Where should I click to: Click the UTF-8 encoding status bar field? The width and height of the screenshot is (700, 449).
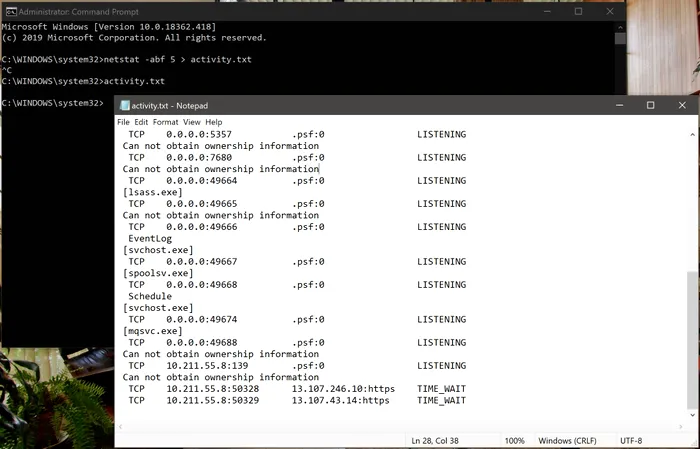634,440
